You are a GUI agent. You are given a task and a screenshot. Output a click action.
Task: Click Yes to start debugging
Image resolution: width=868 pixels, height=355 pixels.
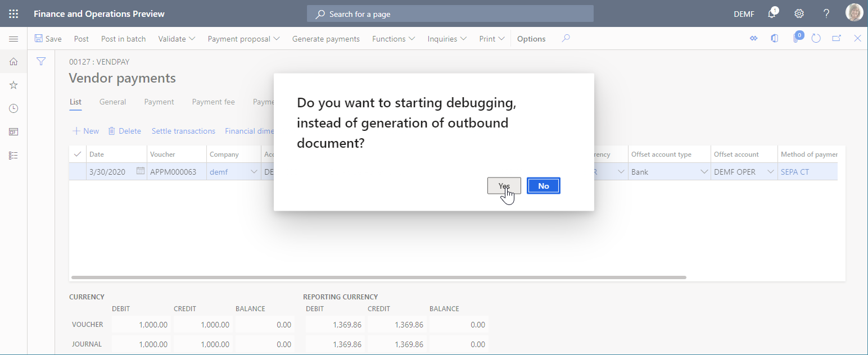click(x=504, y=185)
